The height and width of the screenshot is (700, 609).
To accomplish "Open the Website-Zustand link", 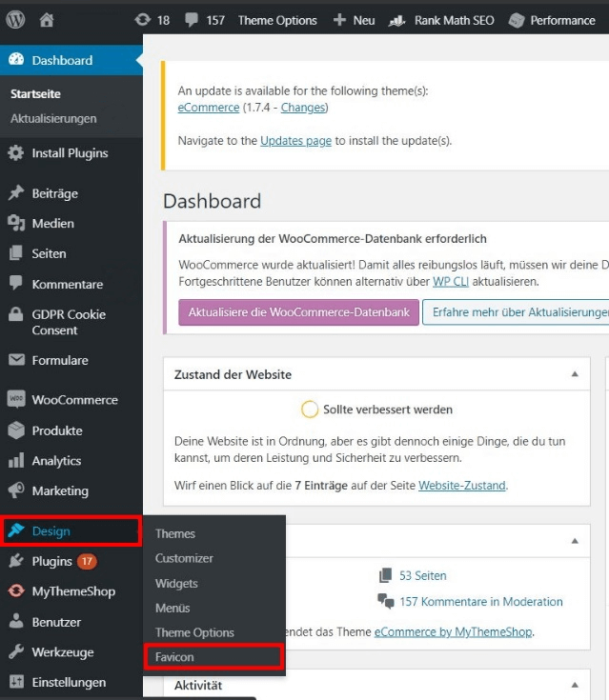I will point(462,486).
